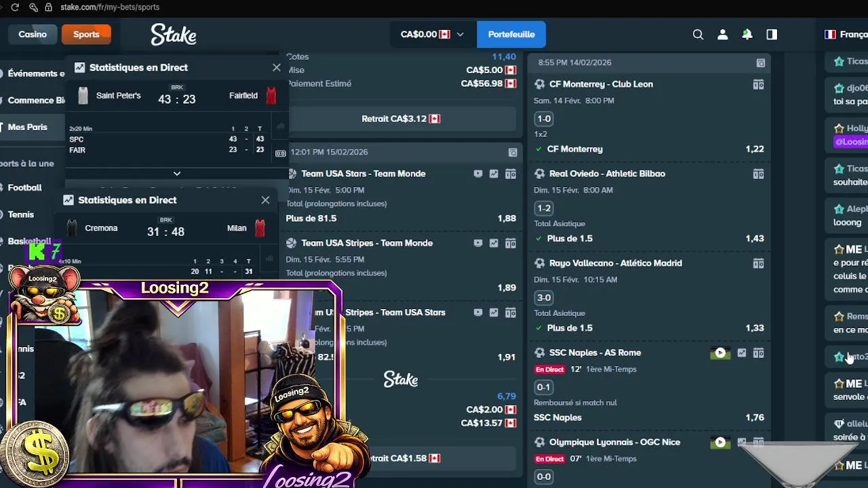Image resolution: width=868 pixels, height=488 pixels.
Task: Close the Saint Peter's live statistics panel
Action: [x=276, y=67]
